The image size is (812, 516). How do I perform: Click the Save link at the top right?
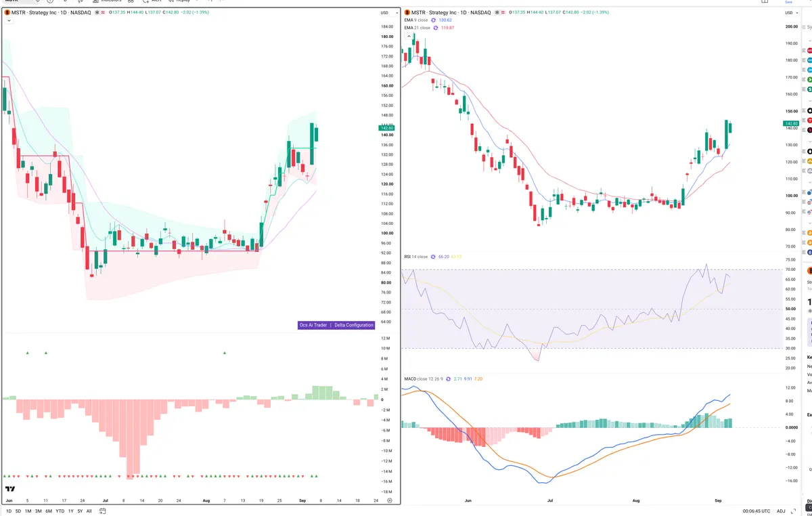point(788,2)
